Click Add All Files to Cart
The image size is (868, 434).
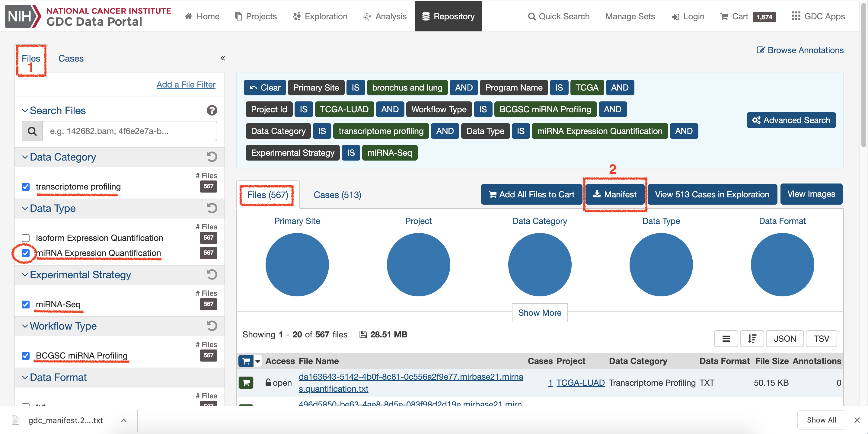pyautogui.click(x=531, y=194)
